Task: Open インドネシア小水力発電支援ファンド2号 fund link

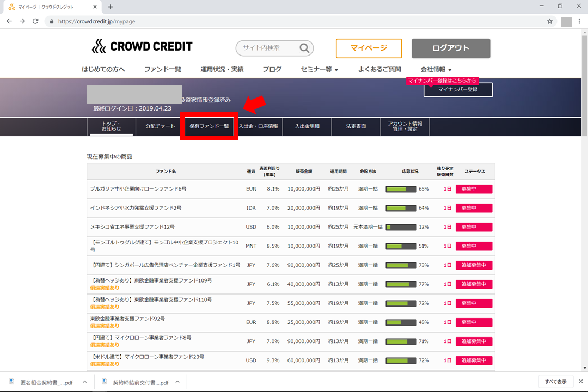Action: click(x=136, y=208)
